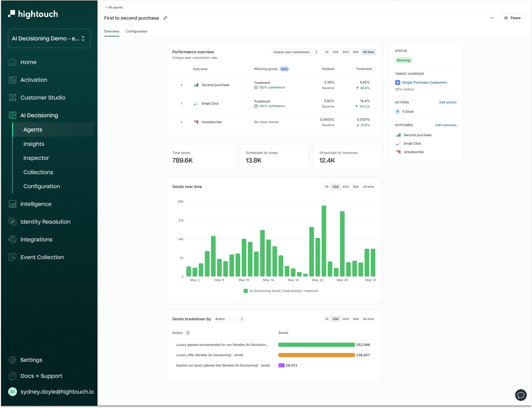Screen dimensions: 532x408
Task: Click Email Click bar icon in table
Action: pos(196,104)
